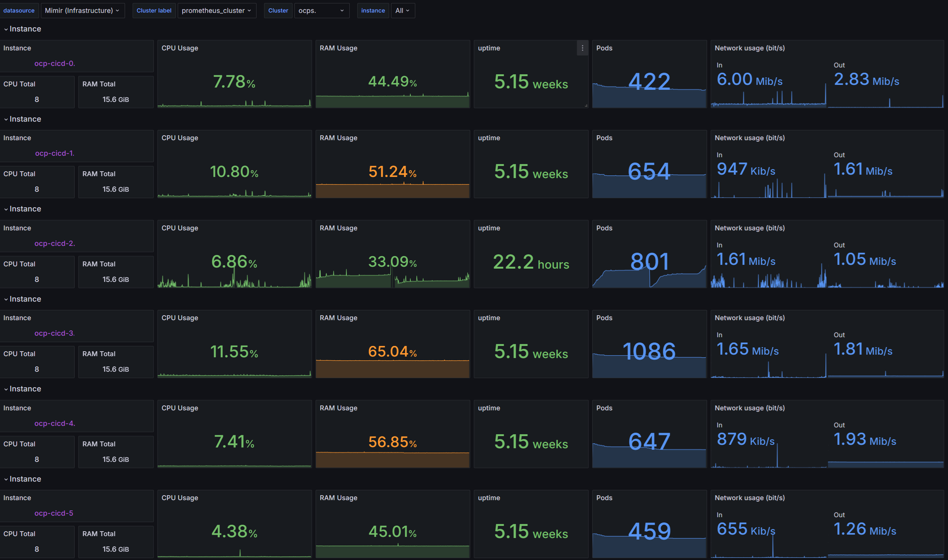
Task: Collapse the first Instance row chevron
Action: [6, 29]
